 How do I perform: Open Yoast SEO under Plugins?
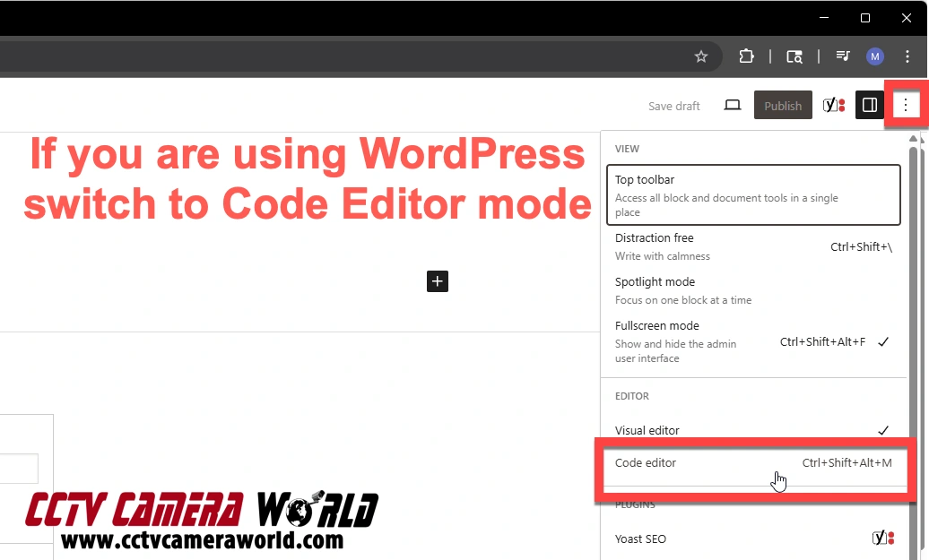(751, 538)
